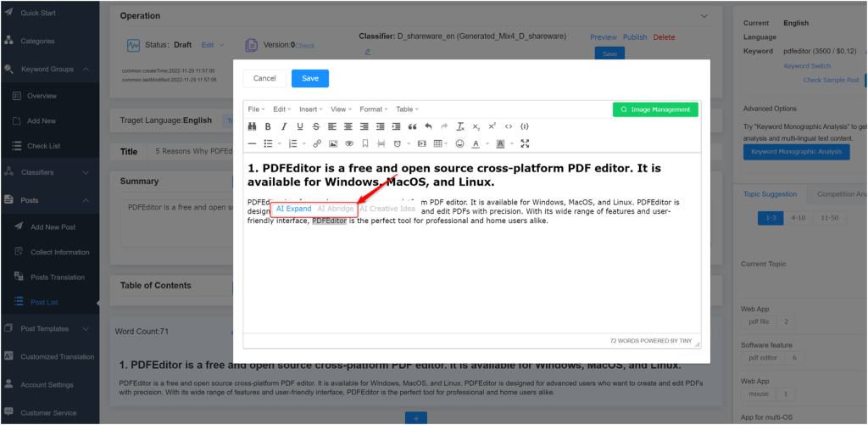868x425 pixels.
Task: Open the Status Edit dropdown
Action: coord(213,45)
